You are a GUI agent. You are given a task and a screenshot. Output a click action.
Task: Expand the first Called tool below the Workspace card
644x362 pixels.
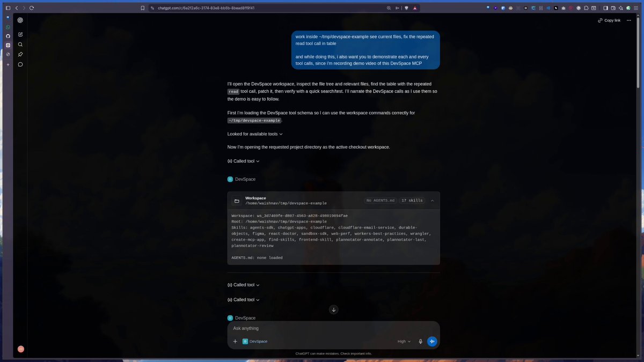click(x=244, y=285)
